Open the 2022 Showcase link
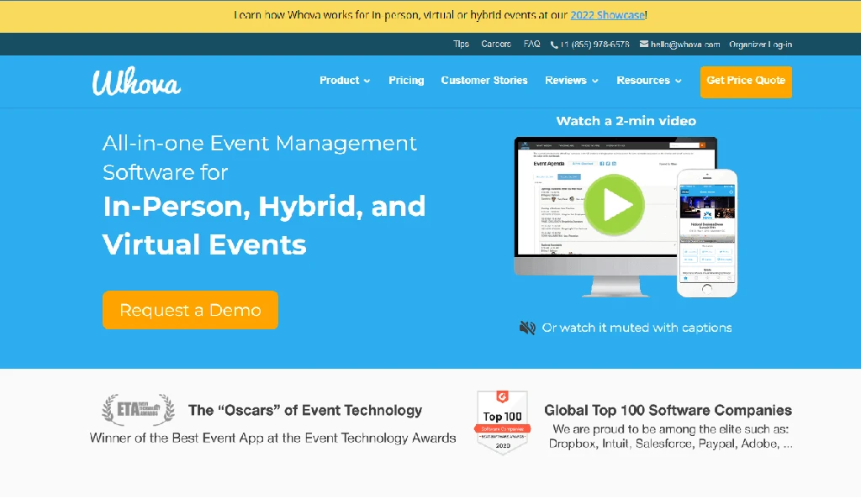This screenshot has width=861, height=504. [x=607, y=15]
